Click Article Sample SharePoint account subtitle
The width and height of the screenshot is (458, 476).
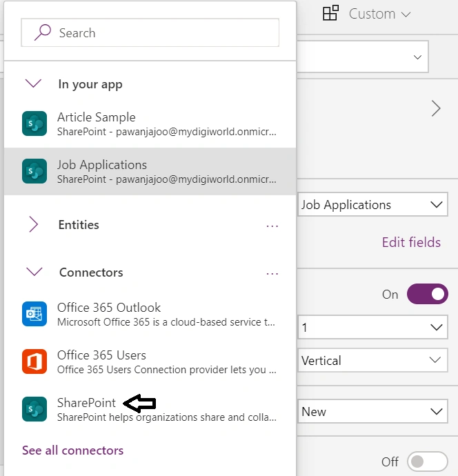point(167,132)
